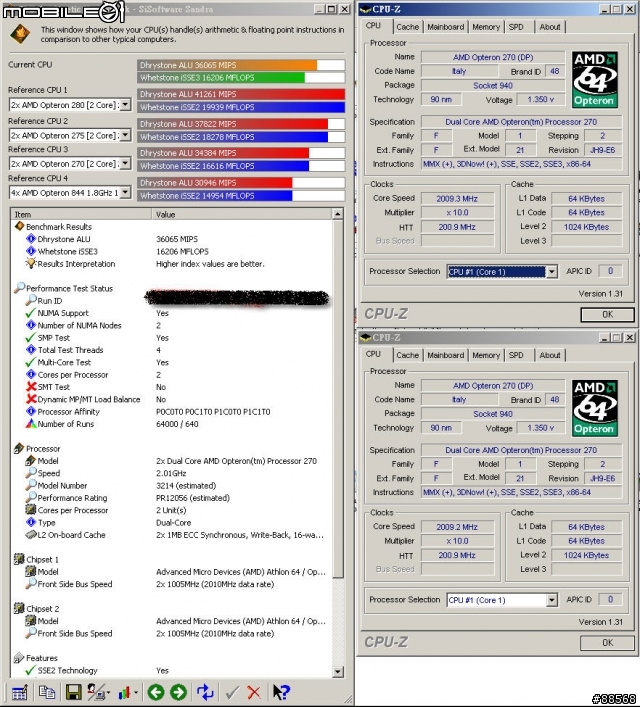Click the Specification field in upper CPU-Z
Screen dimensions: 640x707
[x=521, y=122]
